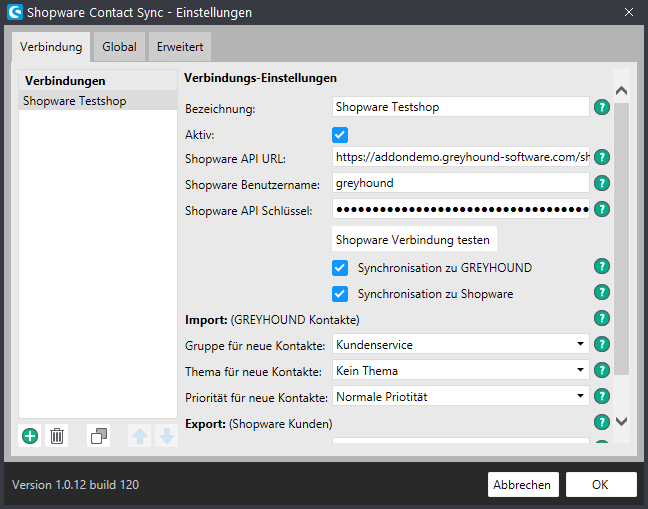Cancel with the Abbrechen button
This screenshot has height=509, width=648.
click(x=523, y=484)
